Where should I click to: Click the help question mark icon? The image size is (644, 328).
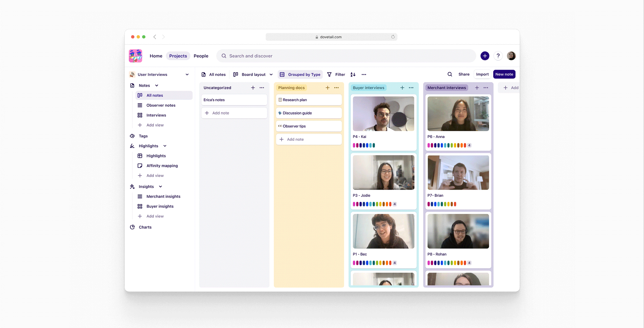point(498,56)
